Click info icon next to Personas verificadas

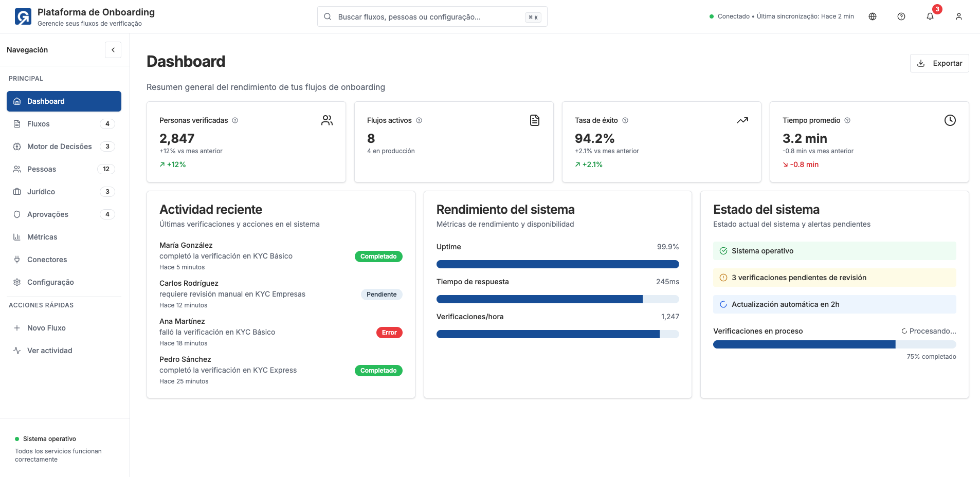235,120
